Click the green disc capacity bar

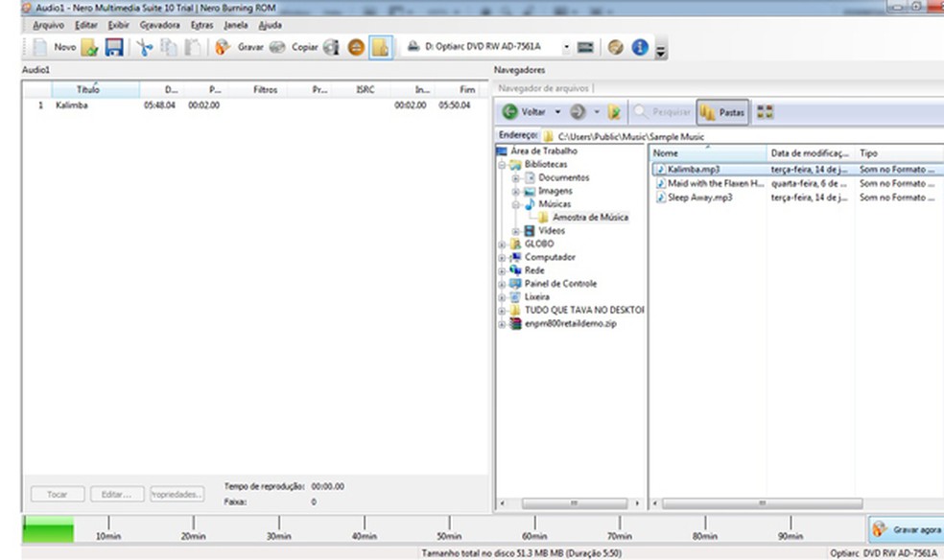pyautogui.click(x=48, y=530)
